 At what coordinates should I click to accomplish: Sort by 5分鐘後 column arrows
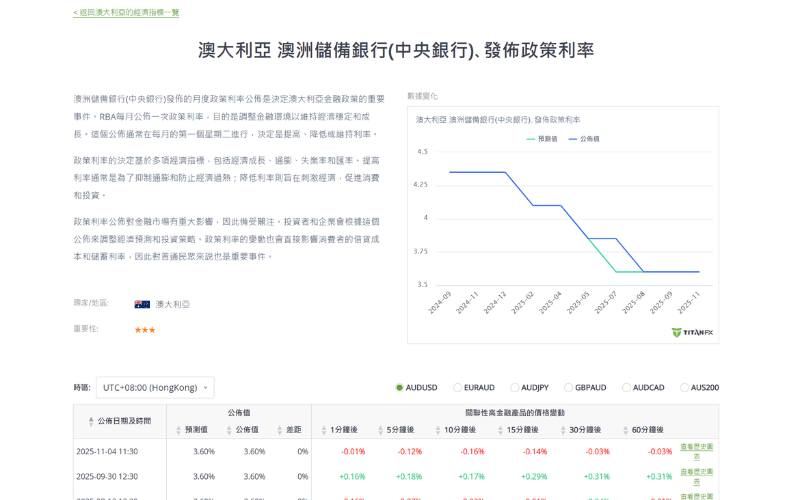click(x=381, y=430)
